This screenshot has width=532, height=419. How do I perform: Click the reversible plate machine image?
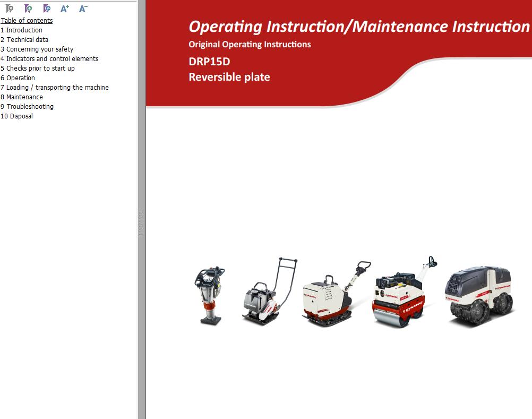[x=336, y=294]
